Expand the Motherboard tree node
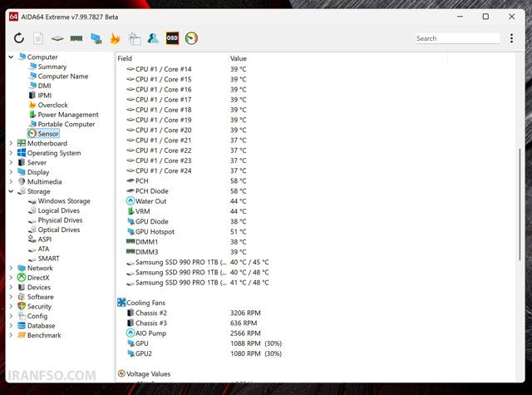 pyautogui.click(x=11, y=143)
